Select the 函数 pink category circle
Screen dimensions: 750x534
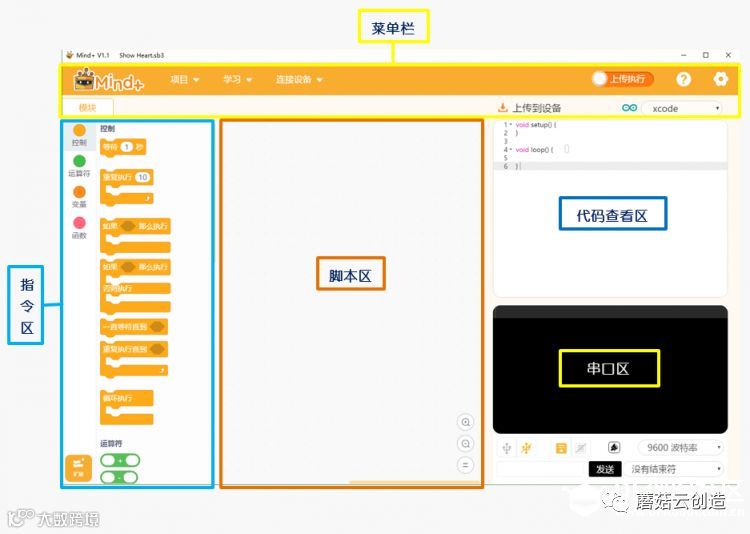(79, 223)
